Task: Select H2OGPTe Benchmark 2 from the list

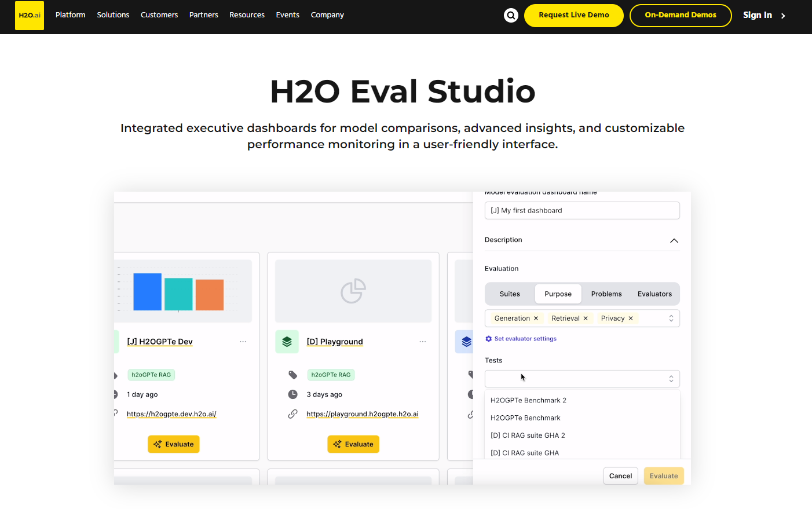Action: (528, 400)
